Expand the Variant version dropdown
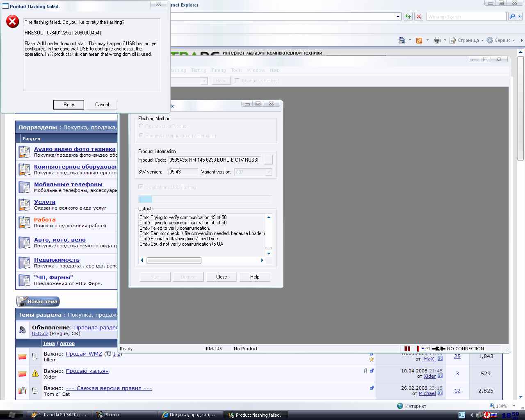Image resolution: width=525 pixels, height=420 pixels. click(x=269, y=172)
